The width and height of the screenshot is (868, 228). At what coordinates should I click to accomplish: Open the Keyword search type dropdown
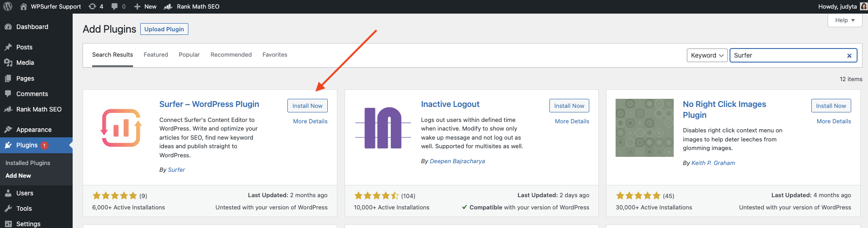[707, 55]
